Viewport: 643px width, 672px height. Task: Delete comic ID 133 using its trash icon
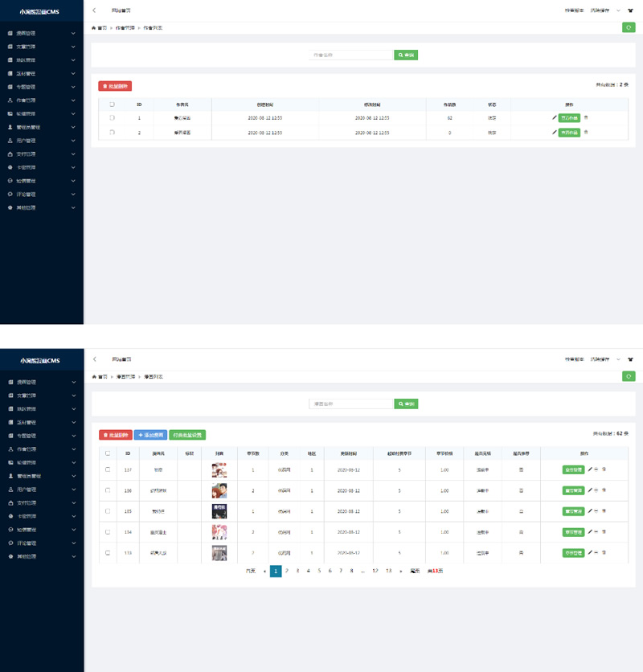pyautogui.click(x=604, y=552)
